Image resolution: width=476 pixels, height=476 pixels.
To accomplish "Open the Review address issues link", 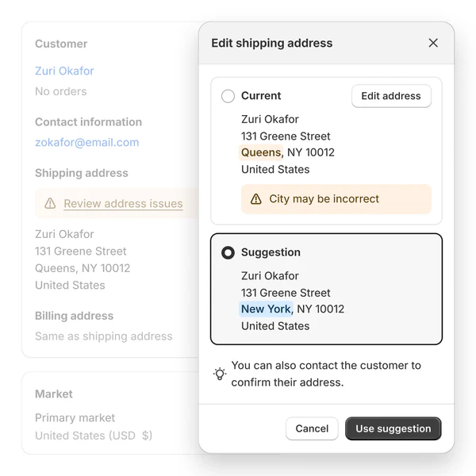I will click(x=123, y=204).
